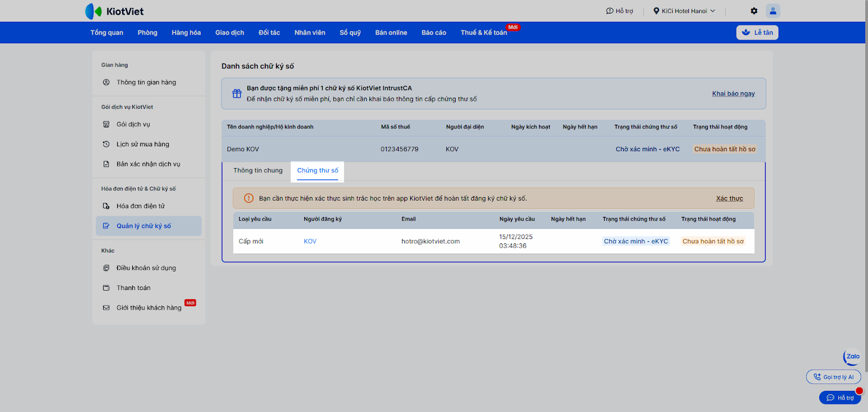Click the Thông tin gian hàng sidebar icon
Image resolution: width=868 pixels, height=412 pixels.
106,82
